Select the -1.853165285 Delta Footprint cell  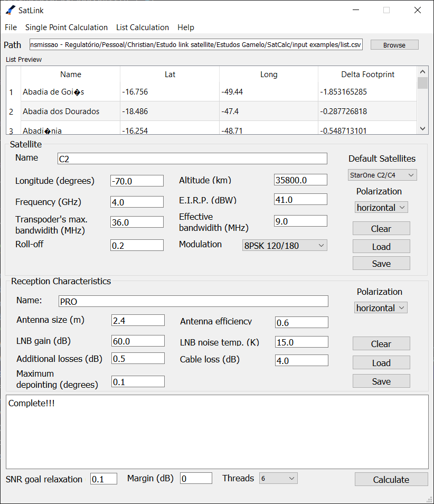click(367, 91)
